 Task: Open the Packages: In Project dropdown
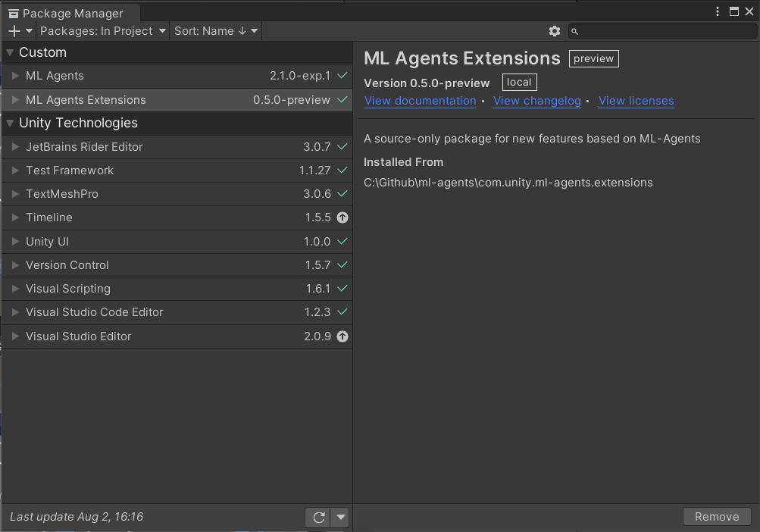click(x=103, y=31)
